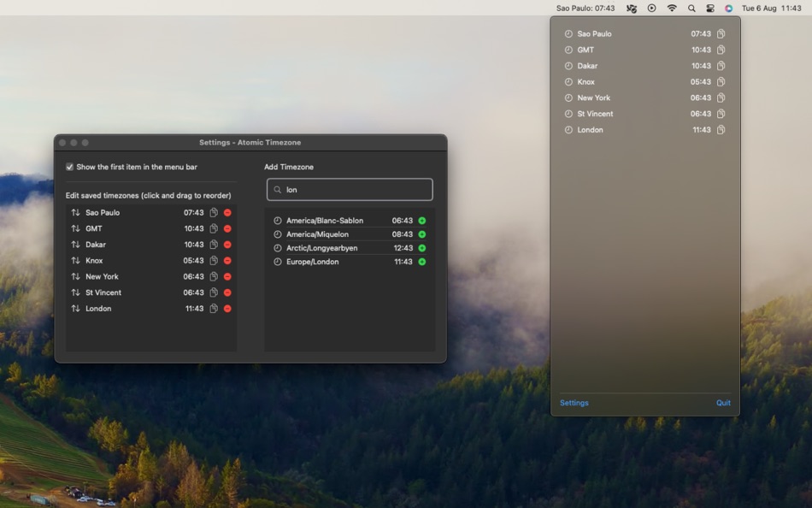Select Europe/London search result row
812x508 pixels.
tap(350, 262)
